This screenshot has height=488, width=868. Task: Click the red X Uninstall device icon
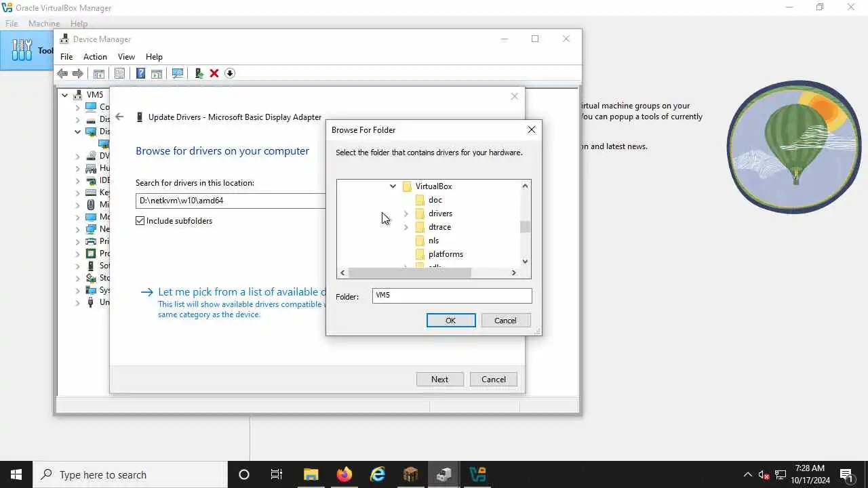pyautogui.click(x=214, y=73)
